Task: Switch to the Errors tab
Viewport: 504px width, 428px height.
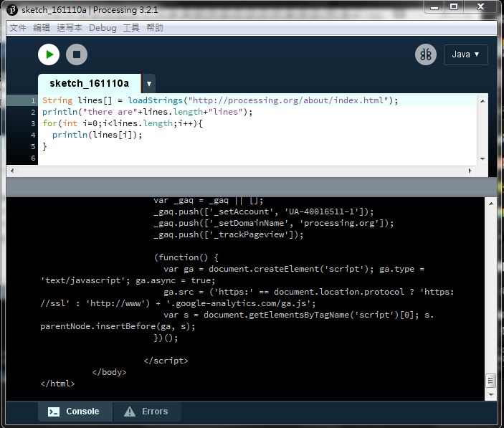Action: [147, 412]
